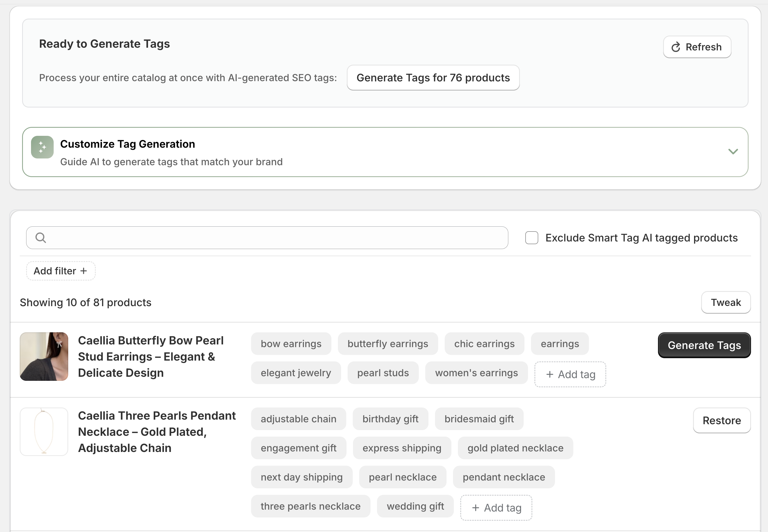768x532 pixels.
Task: Click 'Showing 10 of 81 products' text
Action: point(86,302)
